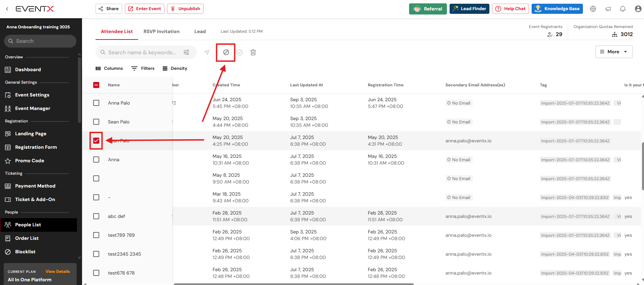
Task: Open the Columns chooser
Action: click(109, 68)
